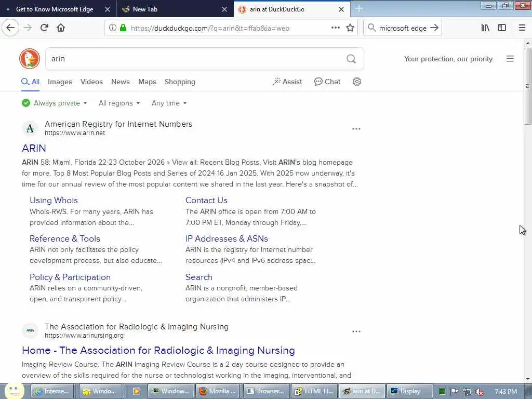Reload the page with the refresh icon
Image resolution: width=532 pixels, height=399 pixels.
pyautogui.click(x=44, y=28)
